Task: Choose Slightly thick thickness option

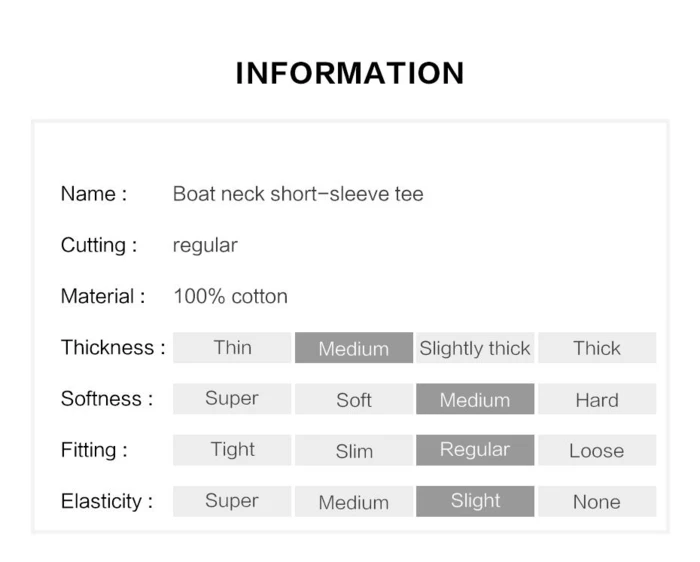Action: [475, 348]
